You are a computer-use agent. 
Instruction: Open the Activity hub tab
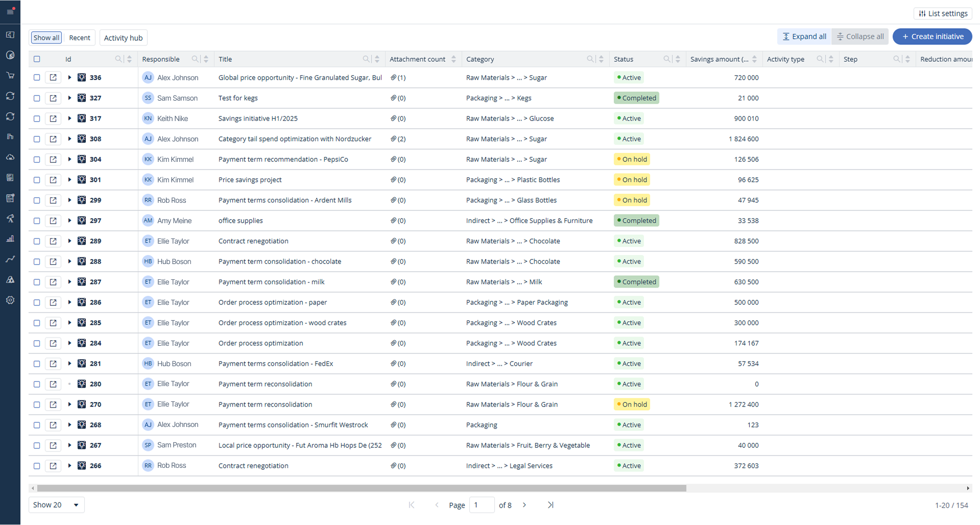pos(123,38)
